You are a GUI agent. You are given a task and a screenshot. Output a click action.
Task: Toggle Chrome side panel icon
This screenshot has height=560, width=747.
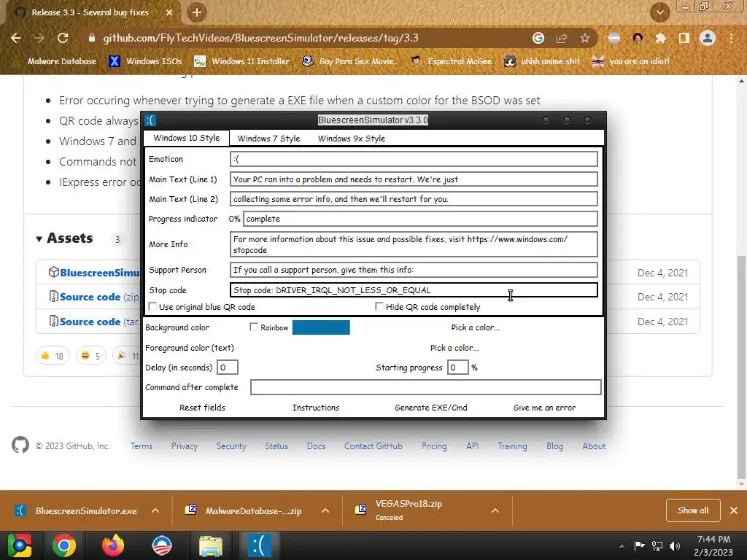pyautogui.click(x=684, y=38)
